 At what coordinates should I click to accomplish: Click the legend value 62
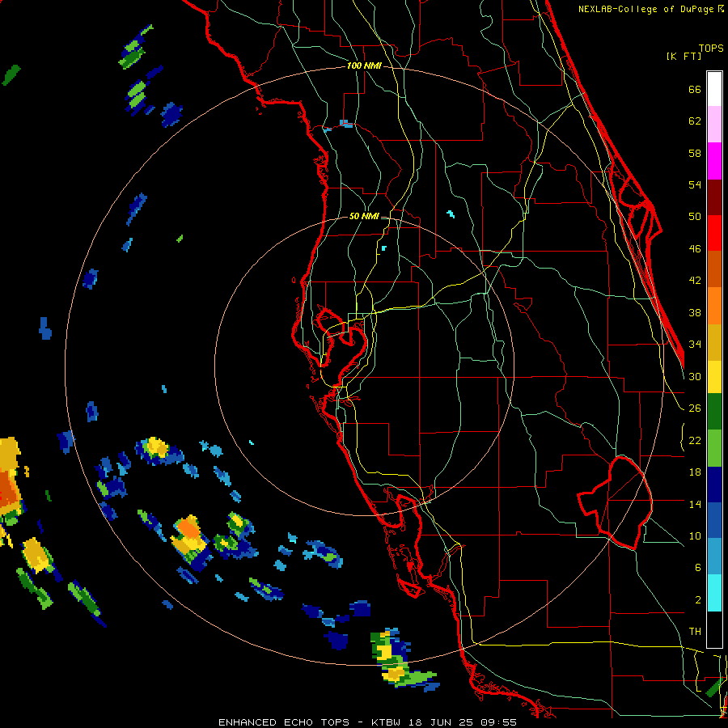pos(695,121)
